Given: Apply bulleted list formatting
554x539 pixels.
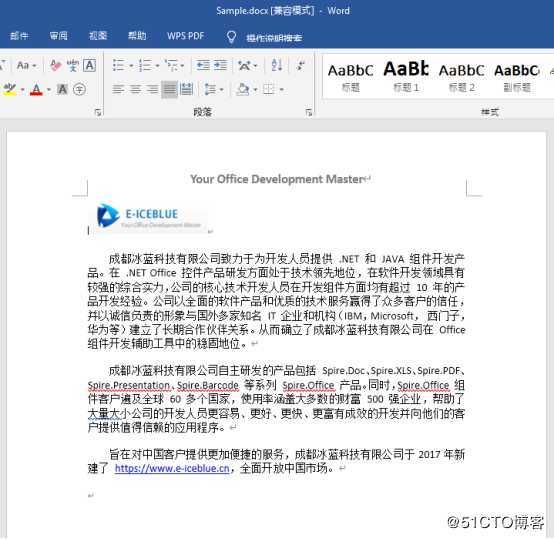Looking at the screenshot, I should coord(118,65).
